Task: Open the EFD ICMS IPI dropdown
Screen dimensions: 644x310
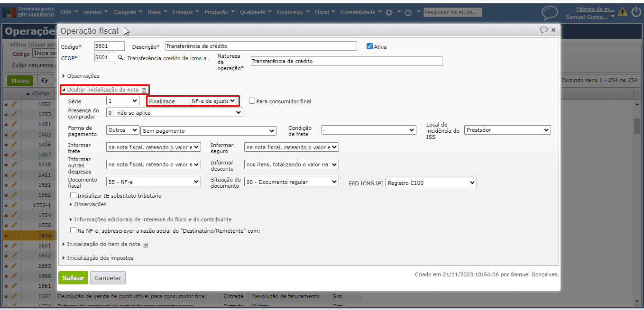Action: coord(431,182)
